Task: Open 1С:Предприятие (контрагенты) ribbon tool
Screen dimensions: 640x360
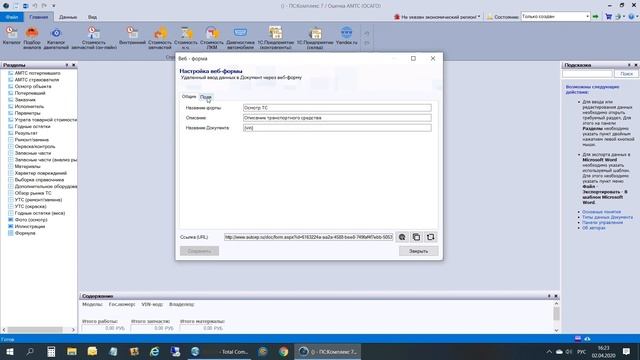Action: coord(276,38)
